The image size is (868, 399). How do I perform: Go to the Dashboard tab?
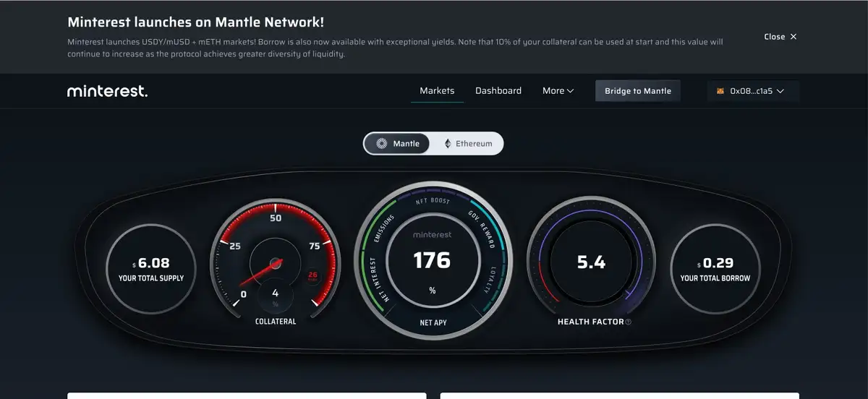498,91
